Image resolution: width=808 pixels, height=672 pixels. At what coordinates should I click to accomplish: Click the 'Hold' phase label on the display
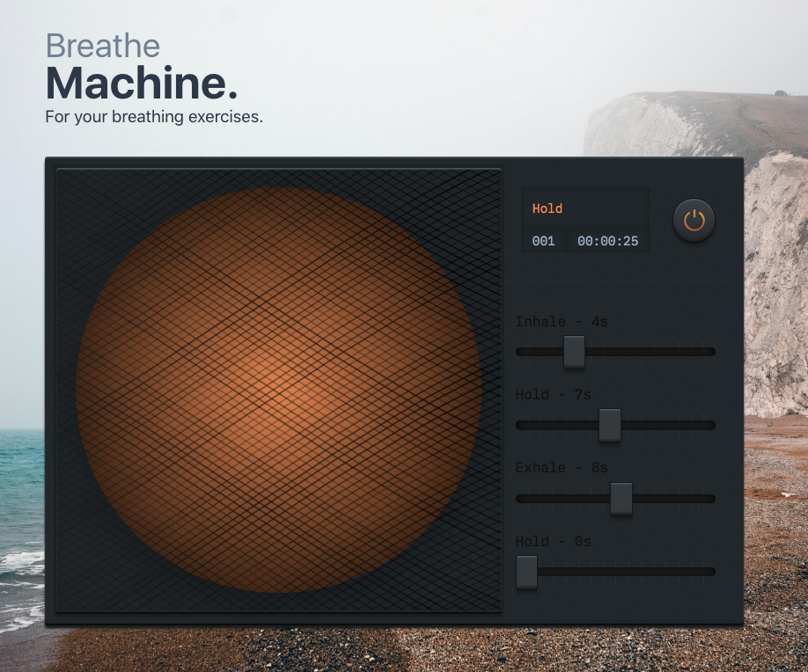[x=547, y=208]
